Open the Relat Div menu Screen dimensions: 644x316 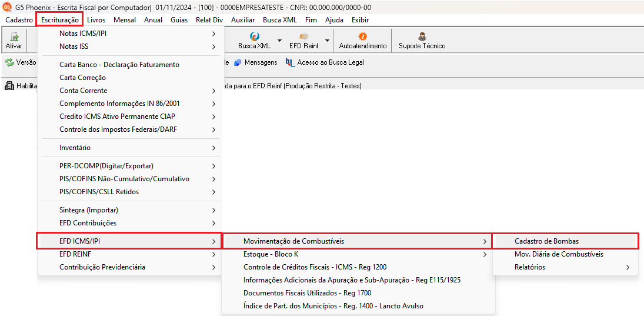tap(209, 20)
